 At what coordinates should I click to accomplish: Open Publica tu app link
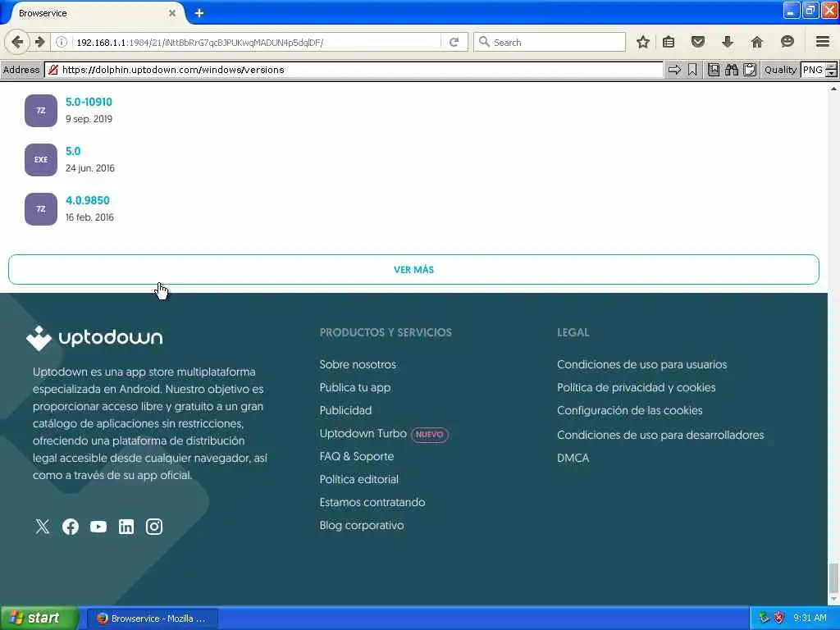pos(355,387)
